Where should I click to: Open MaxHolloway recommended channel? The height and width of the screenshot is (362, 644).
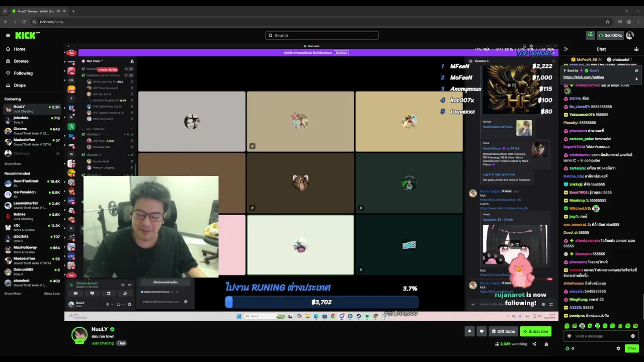point(32,249)
